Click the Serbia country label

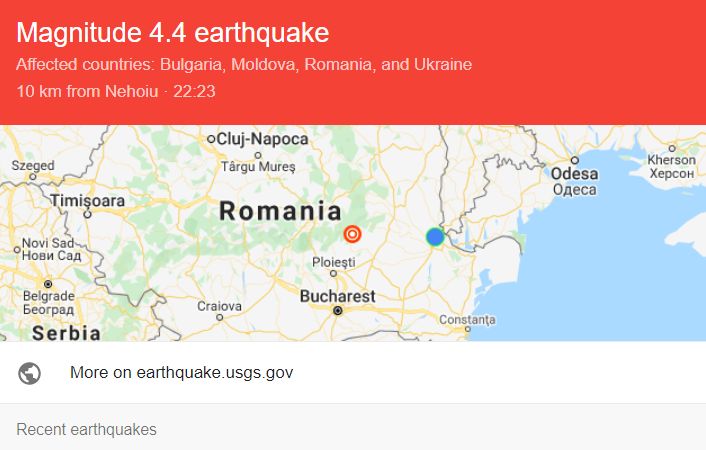point(66,334)
